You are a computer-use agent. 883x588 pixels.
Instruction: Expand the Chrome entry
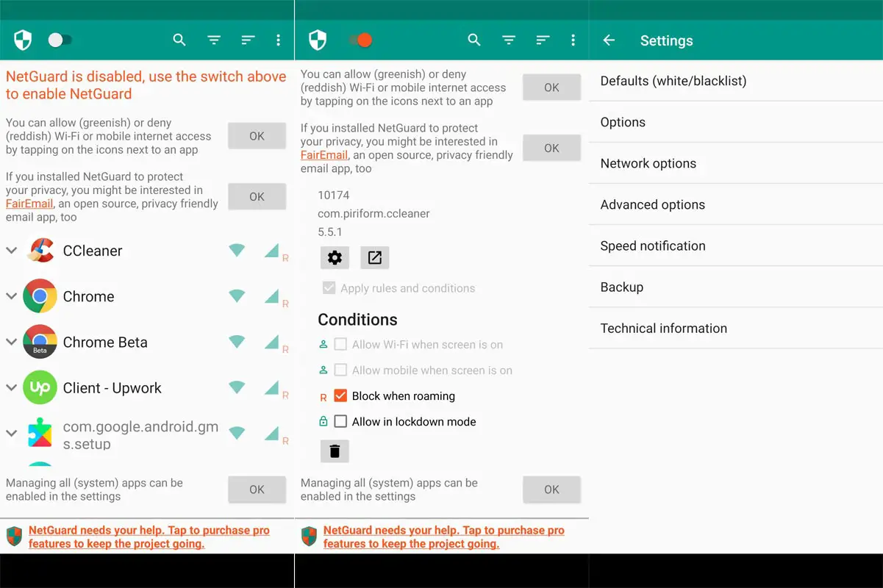(x=11, y=296)
